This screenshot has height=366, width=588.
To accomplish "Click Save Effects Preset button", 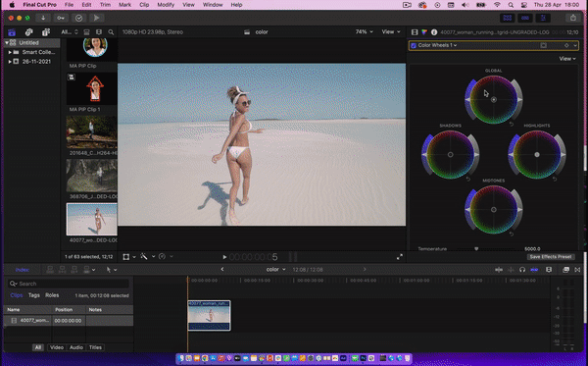I will coord(550,257).
